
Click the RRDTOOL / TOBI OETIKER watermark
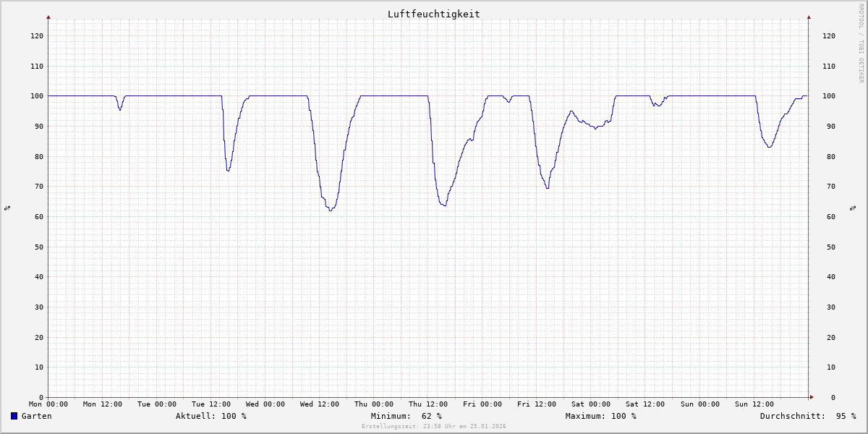861,43
